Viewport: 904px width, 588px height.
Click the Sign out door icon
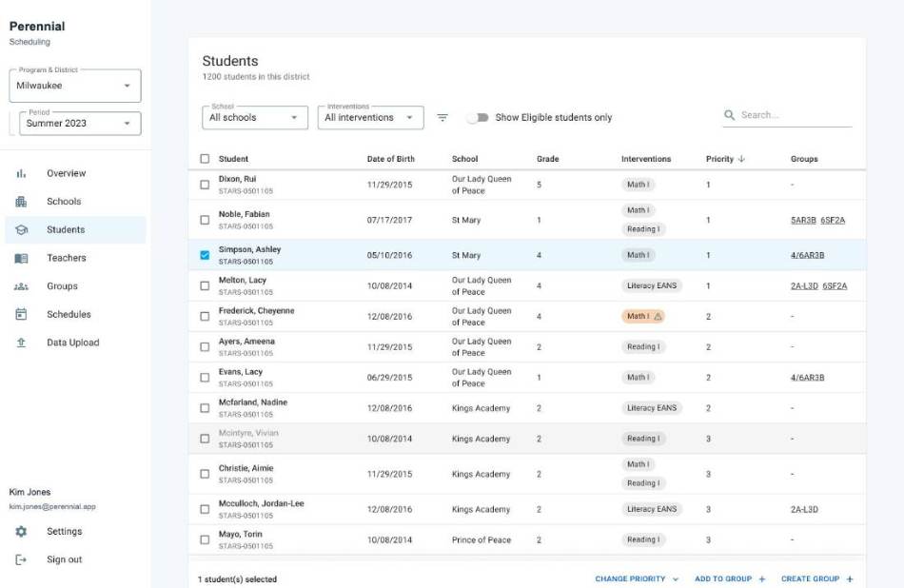[21, 559]
